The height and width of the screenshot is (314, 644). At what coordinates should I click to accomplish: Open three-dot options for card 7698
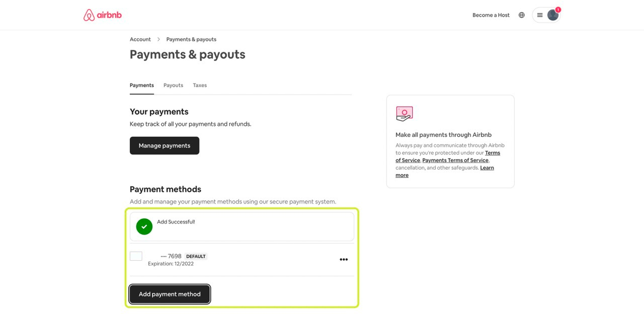[344, 260]
